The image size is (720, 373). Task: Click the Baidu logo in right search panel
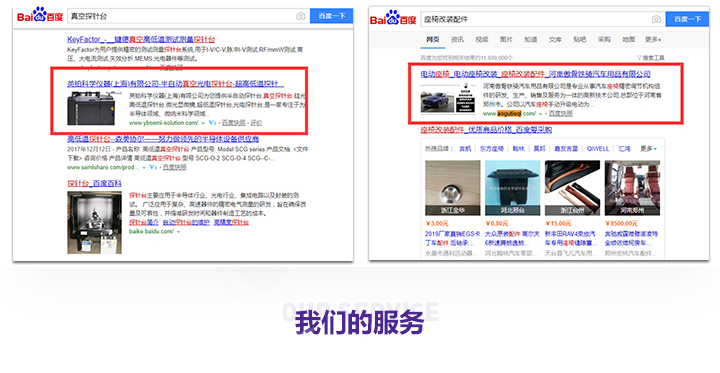[393, 18]
